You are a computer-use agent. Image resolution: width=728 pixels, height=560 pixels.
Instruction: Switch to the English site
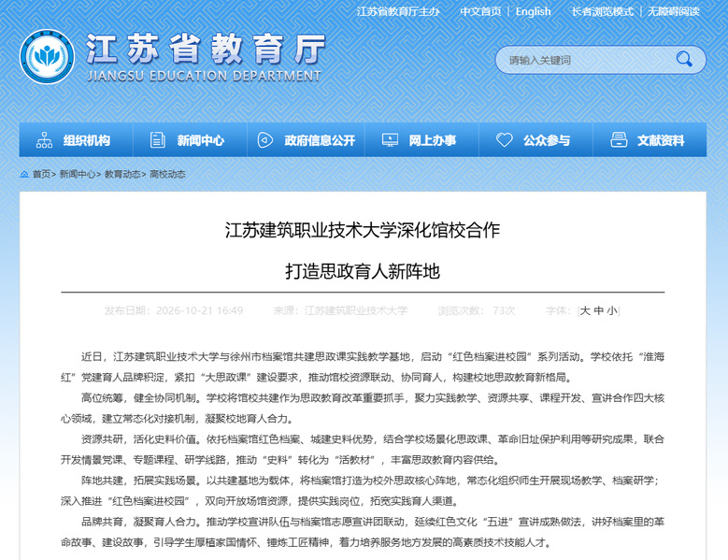point(533,11)
